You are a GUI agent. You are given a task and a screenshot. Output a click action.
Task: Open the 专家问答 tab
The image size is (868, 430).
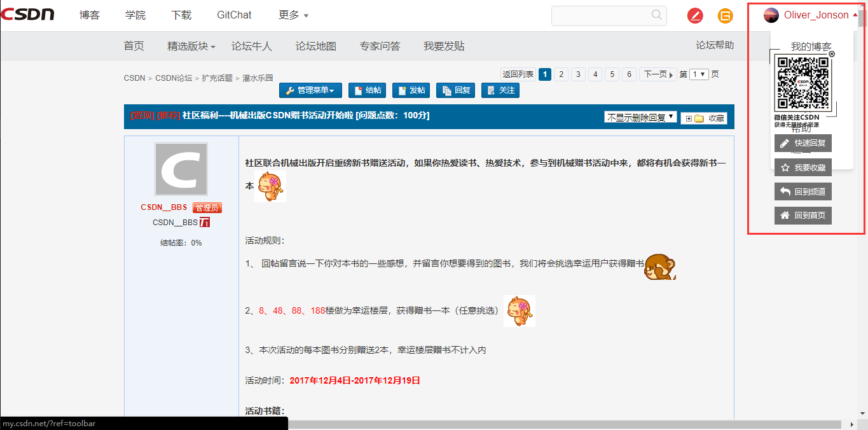point(380,46)
